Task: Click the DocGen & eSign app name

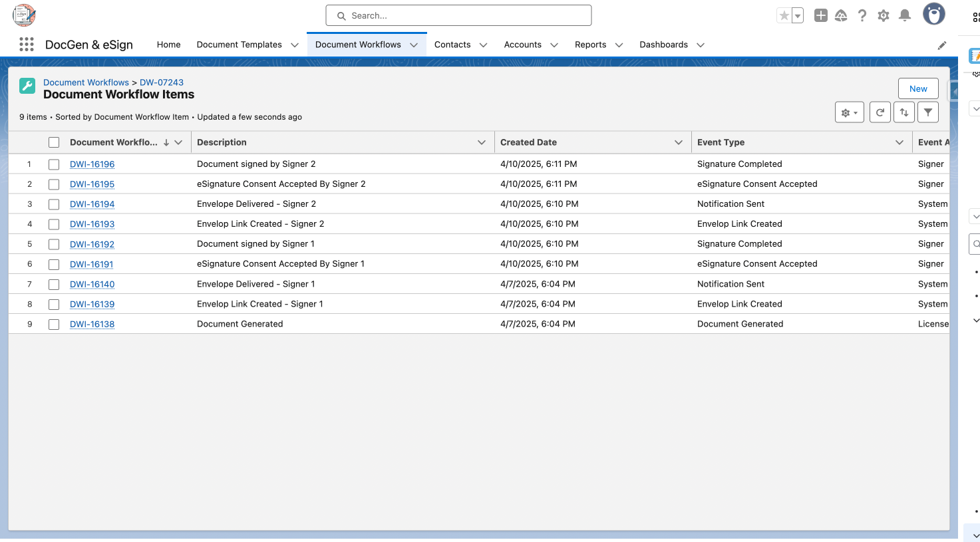Action: 89,45
